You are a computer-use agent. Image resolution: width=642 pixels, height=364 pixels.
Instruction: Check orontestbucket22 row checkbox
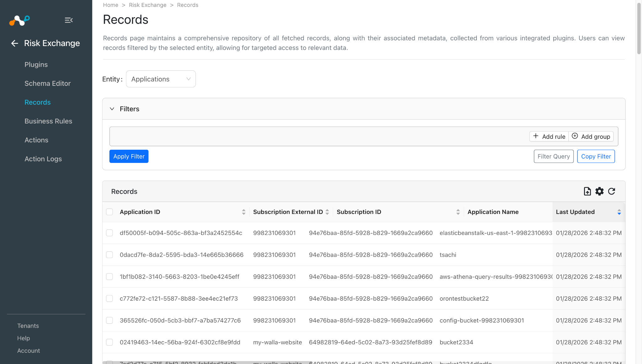(x=109, y=299)
